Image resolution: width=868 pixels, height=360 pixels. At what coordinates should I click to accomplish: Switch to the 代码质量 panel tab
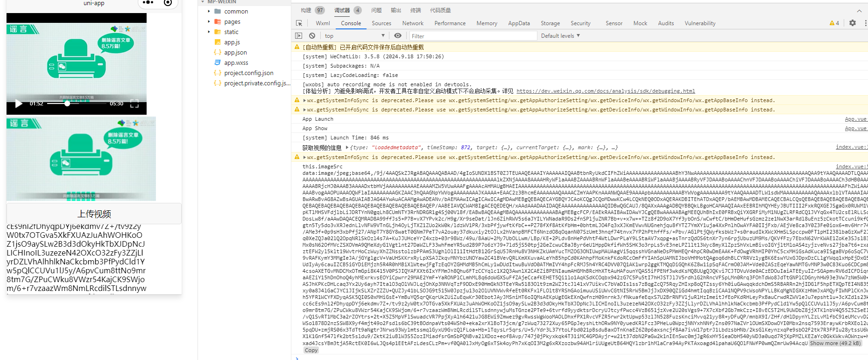click(x=440, y=10)
